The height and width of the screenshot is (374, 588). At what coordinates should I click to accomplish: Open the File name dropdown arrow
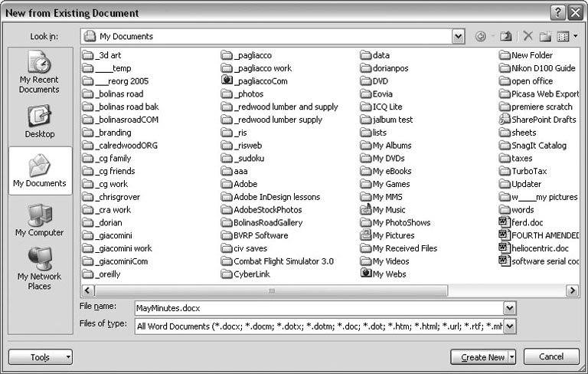pyautogui.click(x=509, y=308)
